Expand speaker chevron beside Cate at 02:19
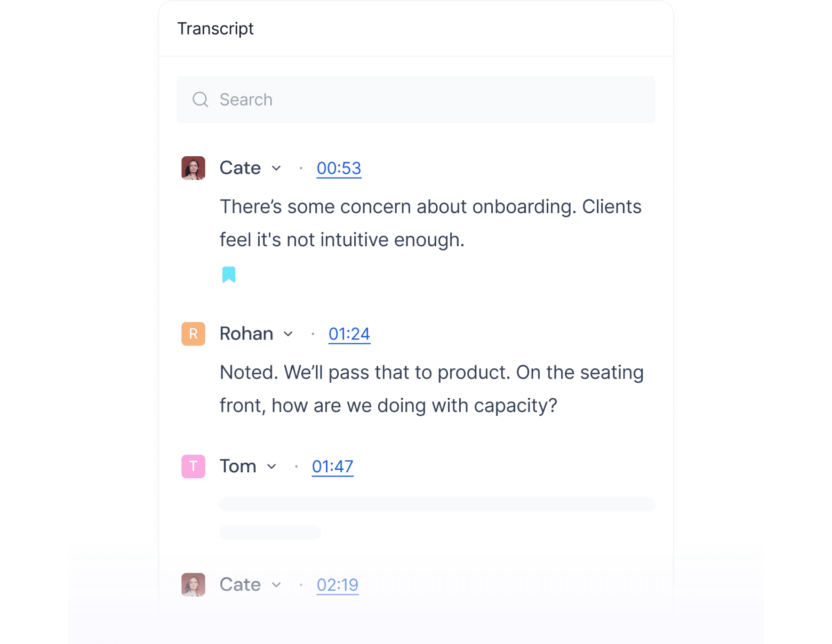 click(x=276, y=585)
